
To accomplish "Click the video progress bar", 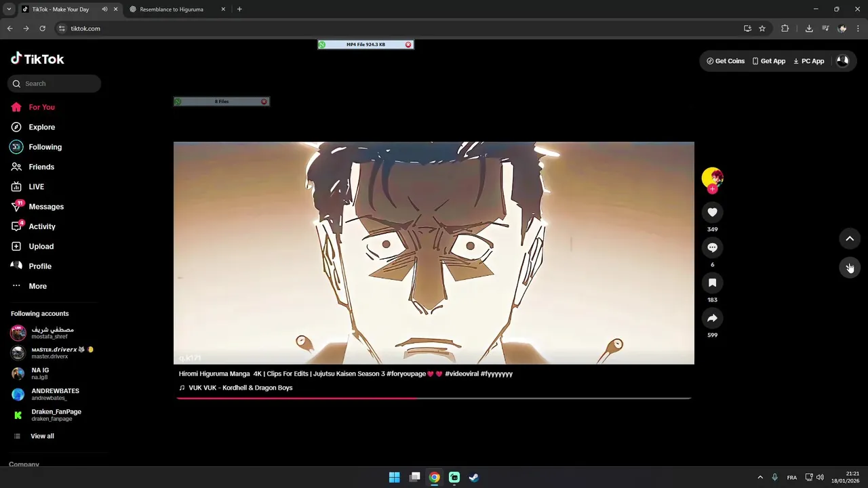I will pos(434,398).
